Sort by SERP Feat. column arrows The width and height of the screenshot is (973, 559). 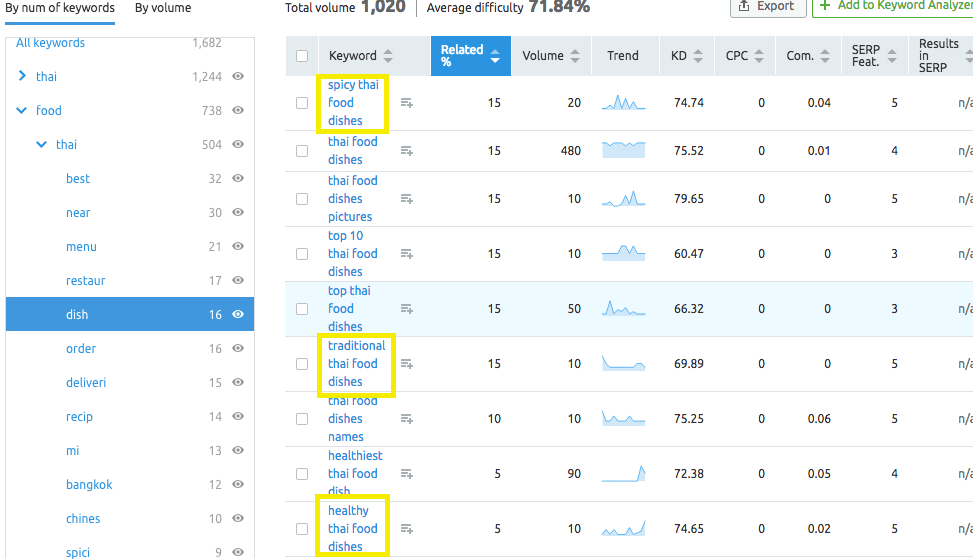(892, 56)
